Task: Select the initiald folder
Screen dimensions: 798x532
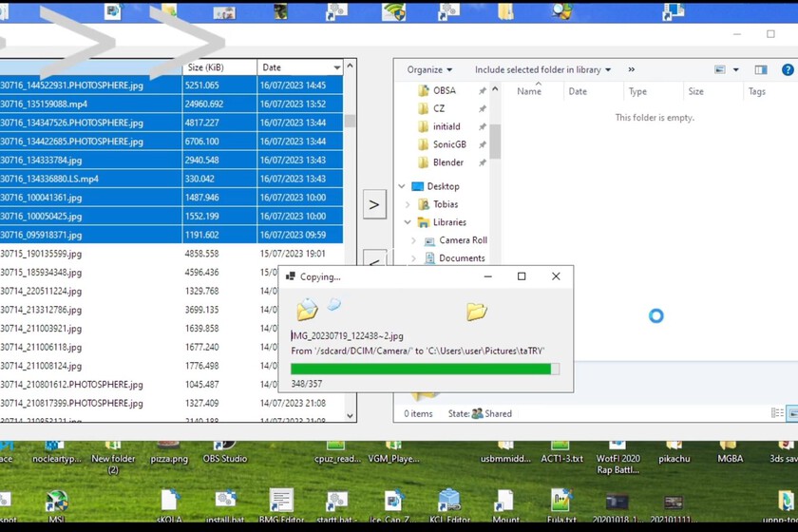Action: (446, 126)
